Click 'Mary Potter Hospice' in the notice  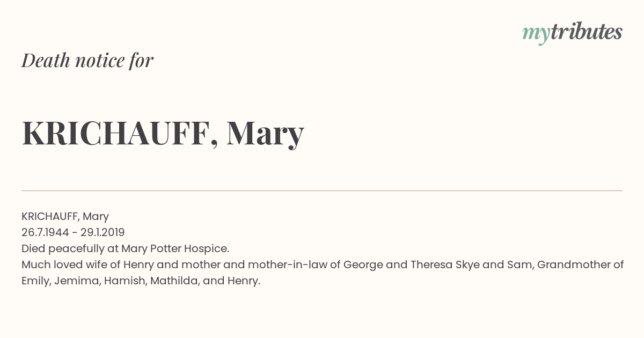pyautogui.click(x=175, y=248)
